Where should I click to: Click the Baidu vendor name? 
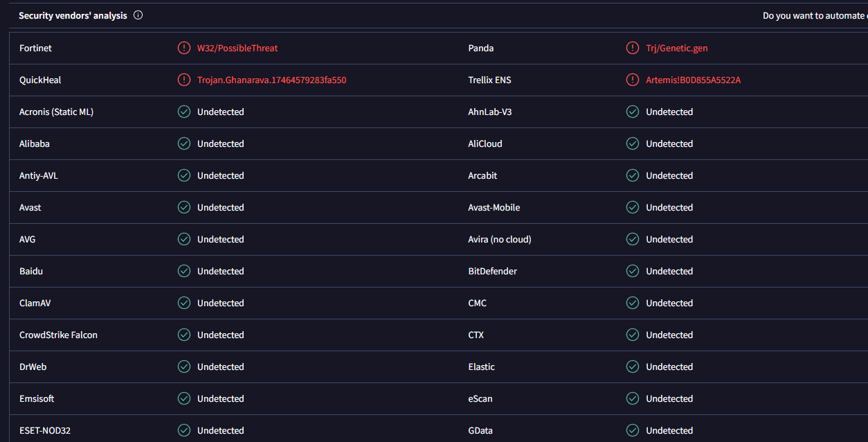tap(31, 271)
